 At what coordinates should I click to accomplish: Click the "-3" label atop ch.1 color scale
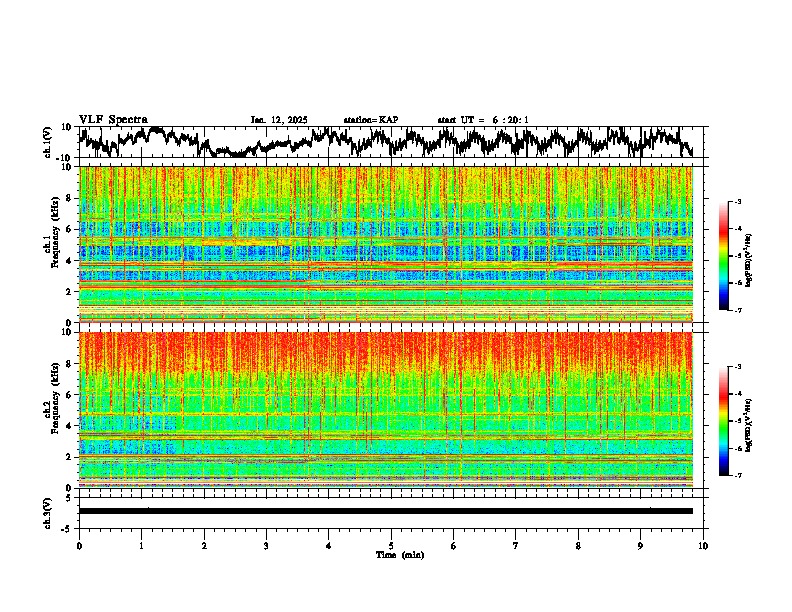click(x=737, y=201)
